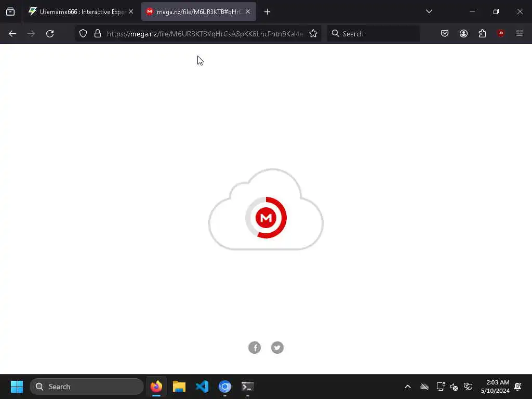Open Firefox application hamburger menu
The height and width of the screenshot is (399, 532).
tap(520, 34)
